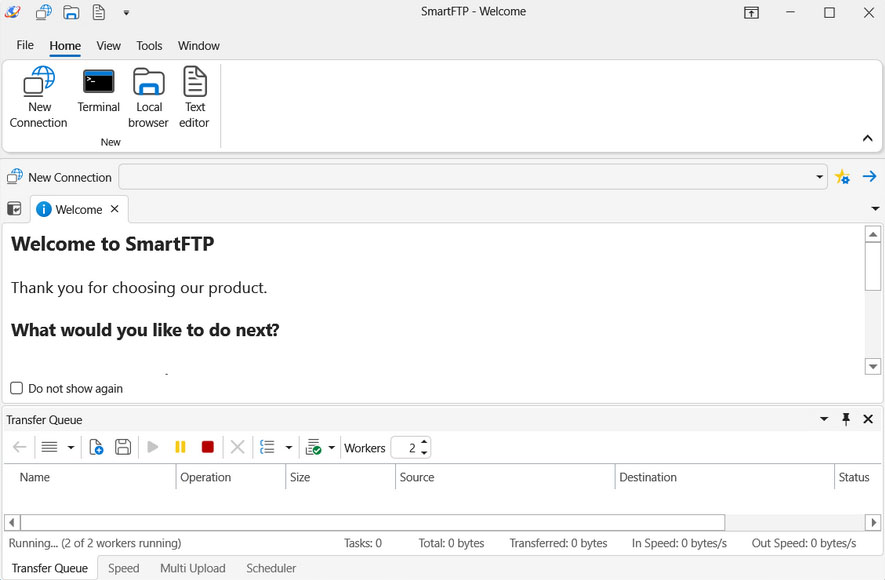The width and height of the screenshot is (885, 580).
Task: Sort by Name column header
Action: pos(90,477)
